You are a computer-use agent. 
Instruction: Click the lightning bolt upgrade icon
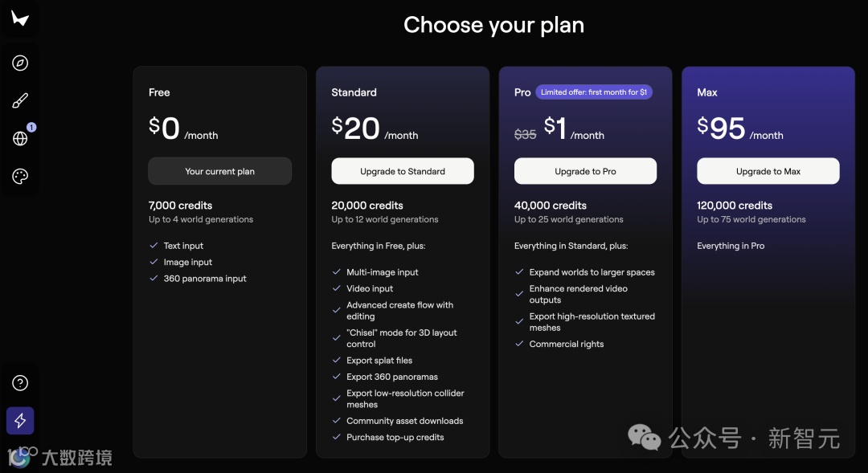(x=20, y=421)
